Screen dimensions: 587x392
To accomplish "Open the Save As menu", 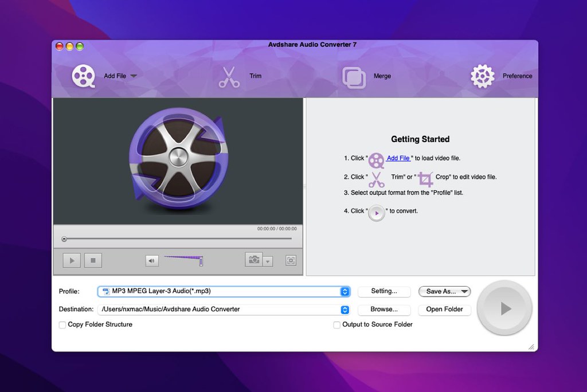I will pyautogui.click(x=444, y=291).
